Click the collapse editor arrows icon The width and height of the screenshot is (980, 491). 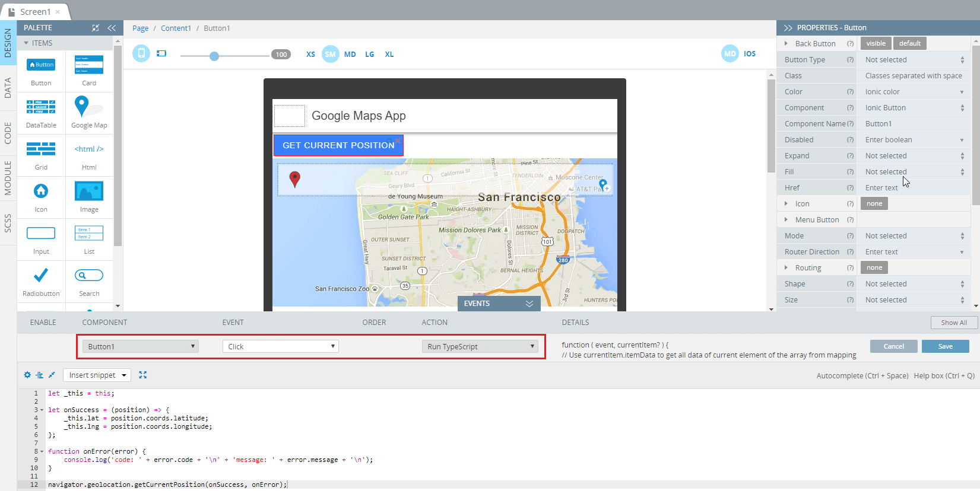[52, 375]
